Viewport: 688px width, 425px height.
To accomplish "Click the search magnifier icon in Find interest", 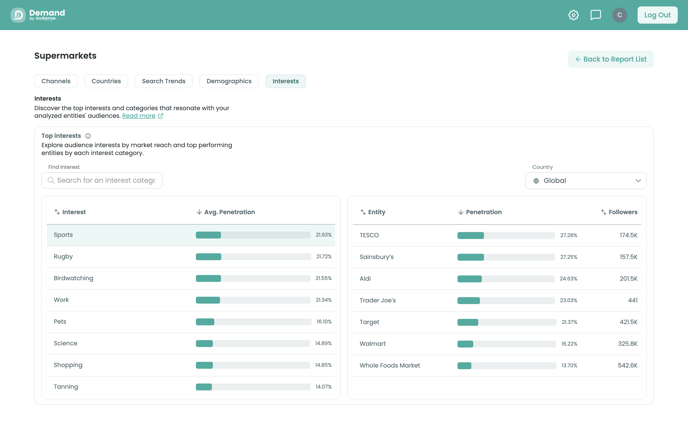I will (51, 180).
